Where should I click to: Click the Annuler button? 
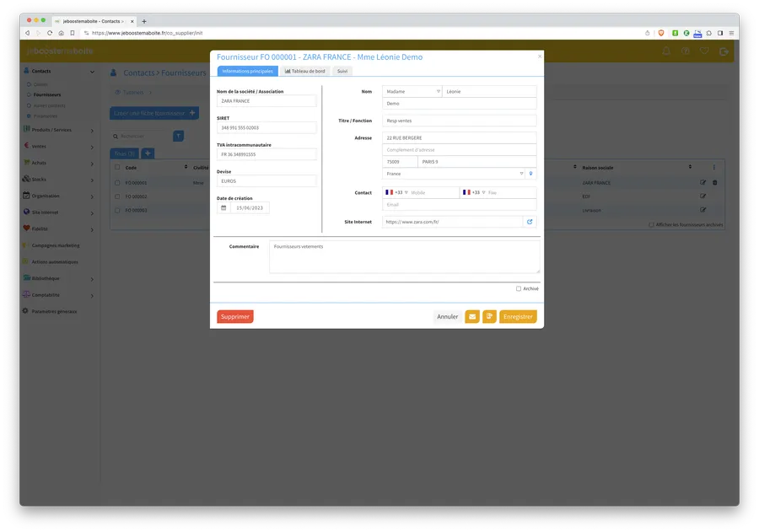[447, 316]
